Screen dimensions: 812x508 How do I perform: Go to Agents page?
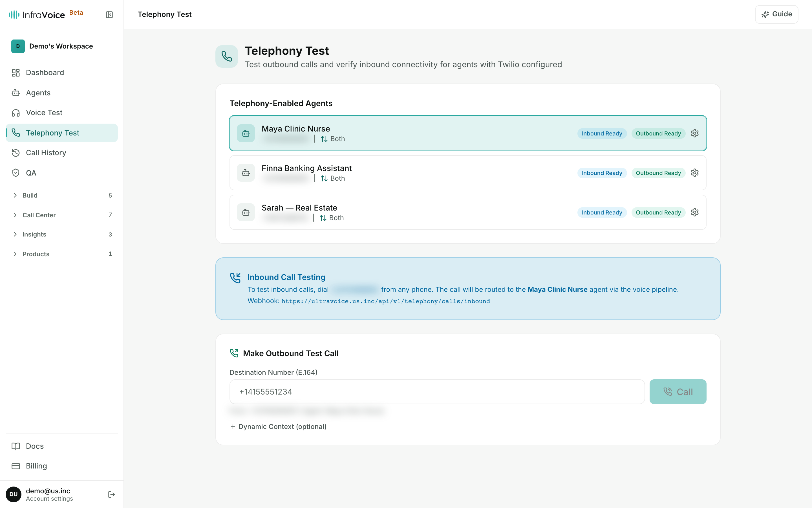62,93
